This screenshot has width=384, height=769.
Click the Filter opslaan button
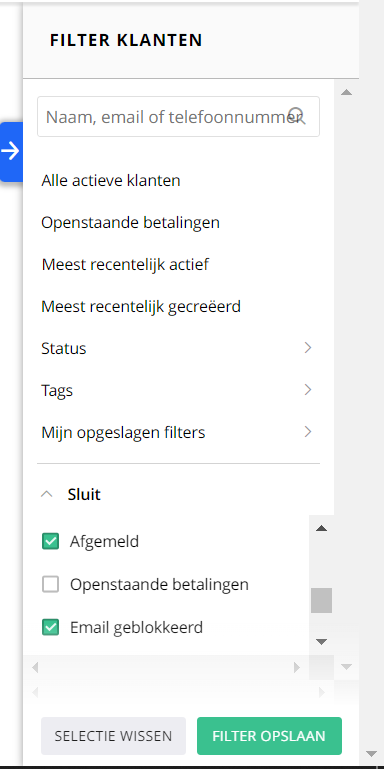[x=269, y=736]
